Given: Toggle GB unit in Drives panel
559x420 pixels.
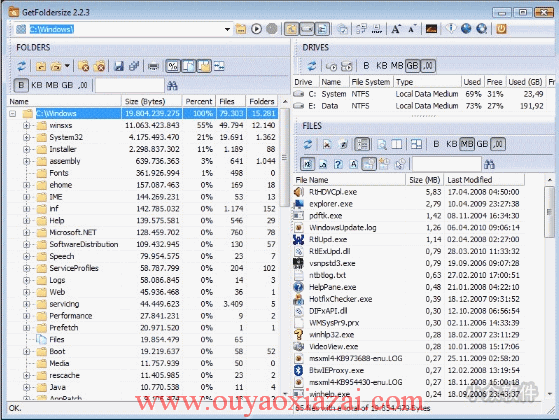Looking at the screenshot, I should 412,66.
